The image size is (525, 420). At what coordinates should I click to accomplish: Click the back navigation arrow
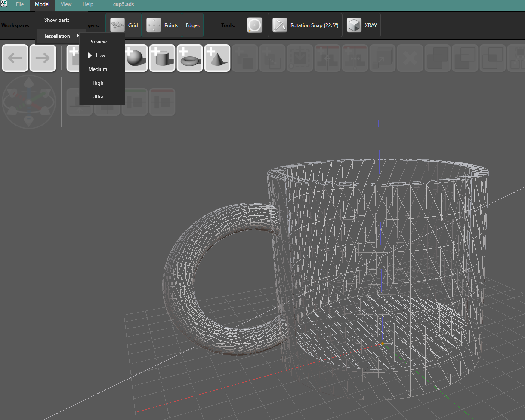[15, 58]
